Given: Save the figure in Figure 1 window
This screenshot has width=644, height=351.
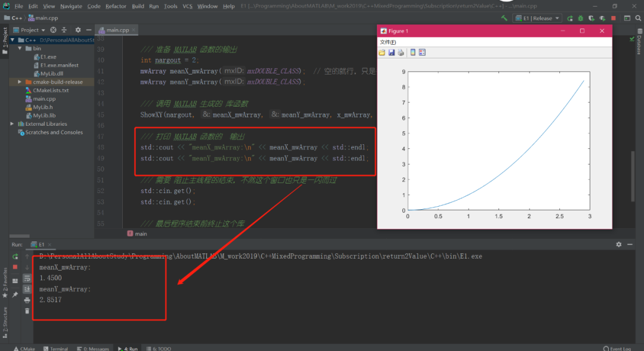Looking at the screenshot, I should point(391,52).
